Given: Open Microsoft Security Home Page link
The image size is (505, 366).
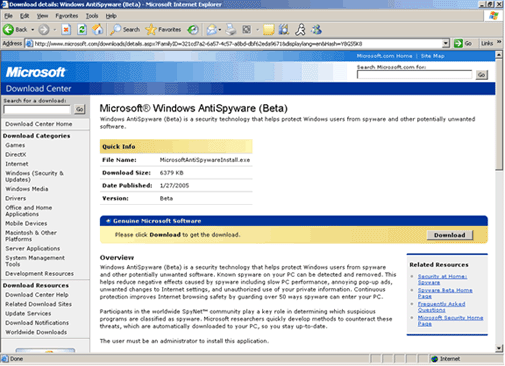Looking at the screenshot, I should pyautogui.click(x=450, y=321).
